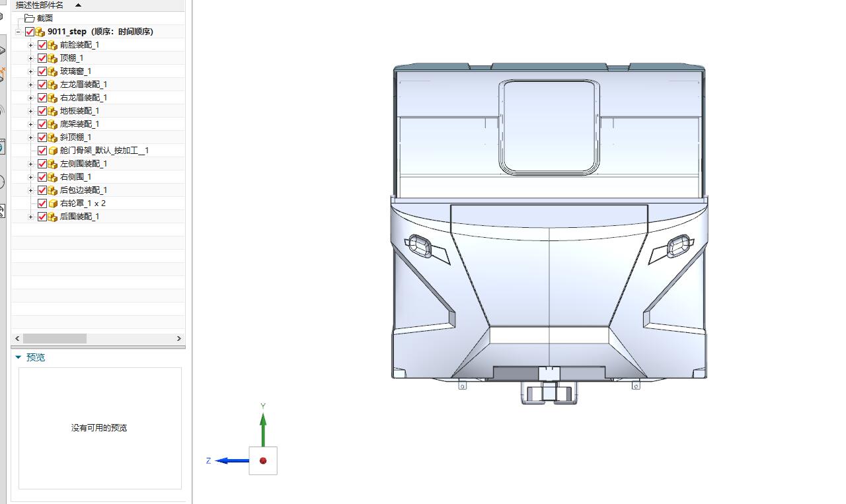Select the 舱门骨架_默认_按加工__1 row name
846x504 pixels.
coord(104,151)
